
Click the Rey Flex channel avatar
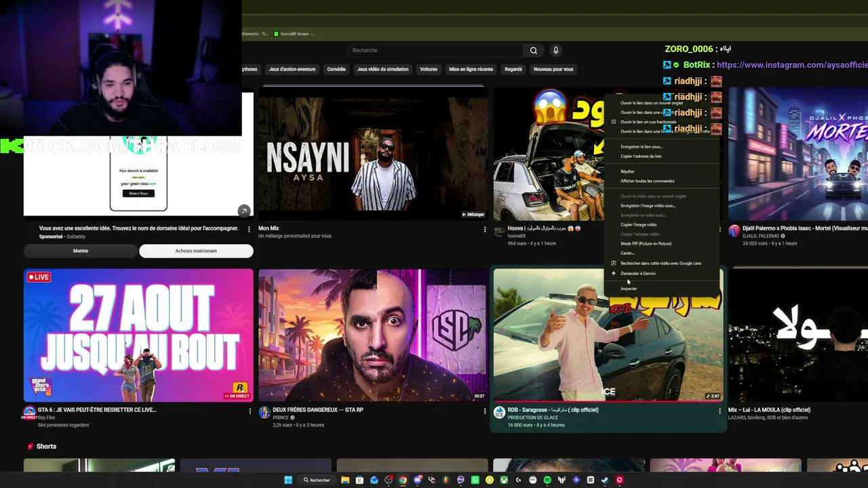29,413
